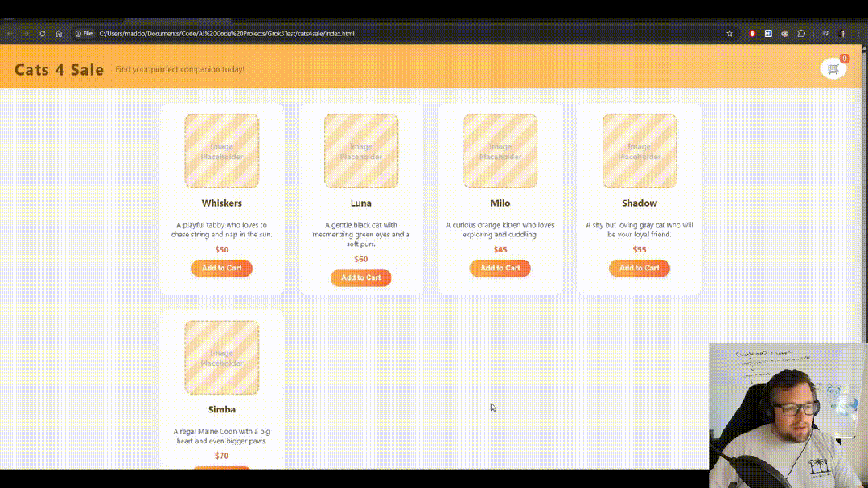Open the Chrome extensions puzzle icon
Viewport: 868px width, 488px height.
coord(801,34)
